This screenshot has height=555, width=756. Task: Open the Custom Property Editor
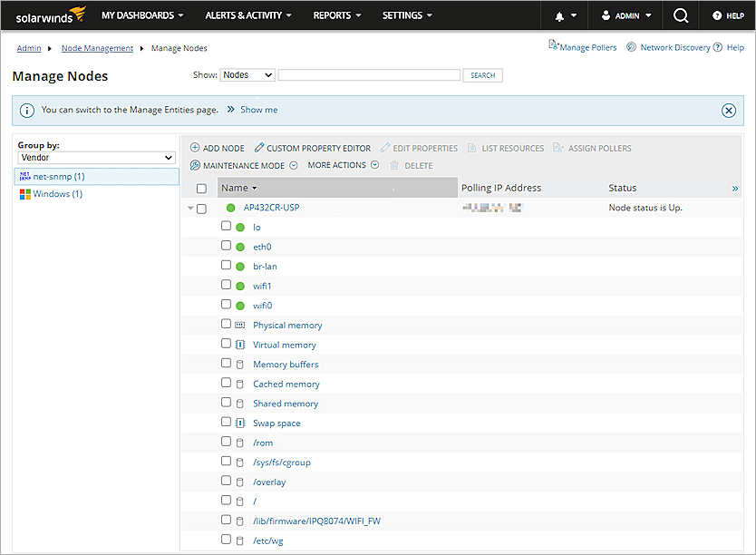pyautogui.click(x=312, y=148)
